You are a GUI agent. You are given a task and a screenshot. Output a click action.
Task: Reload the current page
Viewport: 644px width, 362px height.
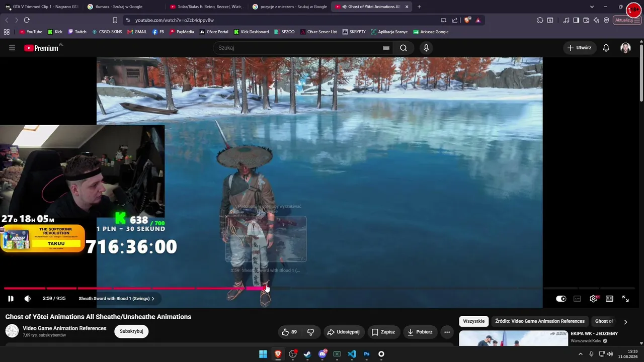(27, 20)
